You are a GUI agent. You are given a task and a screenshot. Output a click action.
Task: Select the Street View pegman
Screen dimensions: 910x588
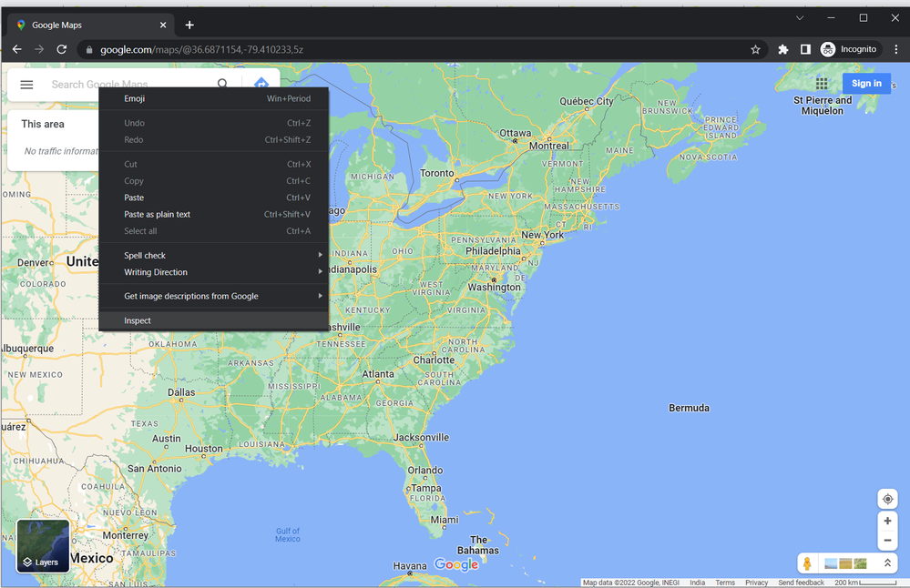(x=807, y=563)
